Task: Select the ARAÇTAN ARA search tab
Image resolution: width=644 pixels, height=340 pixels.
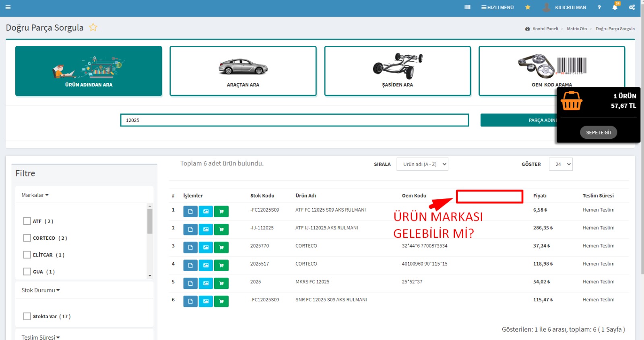Action: pos(243,71)
